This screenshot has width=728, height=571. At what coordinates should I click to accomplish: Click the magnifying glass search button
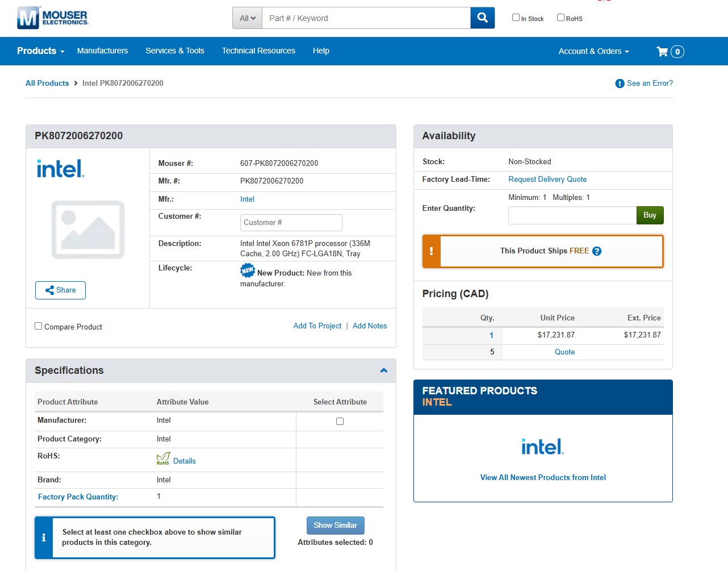coord(482,18)
